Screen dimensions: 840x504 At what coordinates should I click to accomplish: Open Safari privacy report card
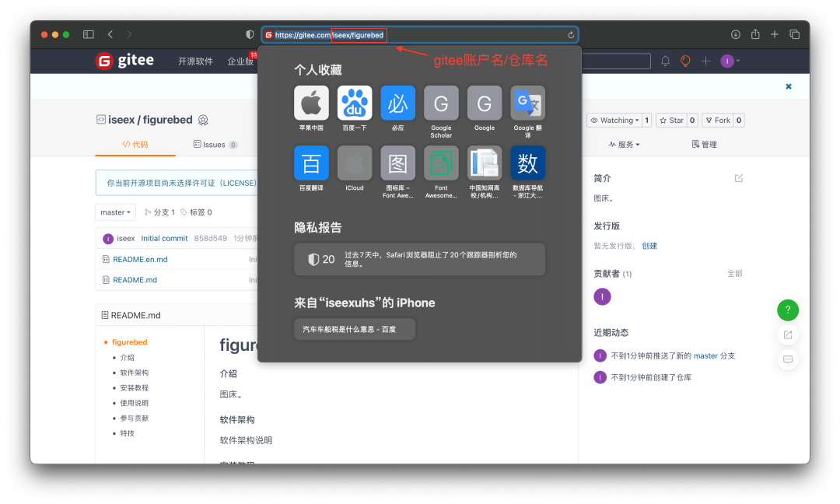(x=419, y=259)
